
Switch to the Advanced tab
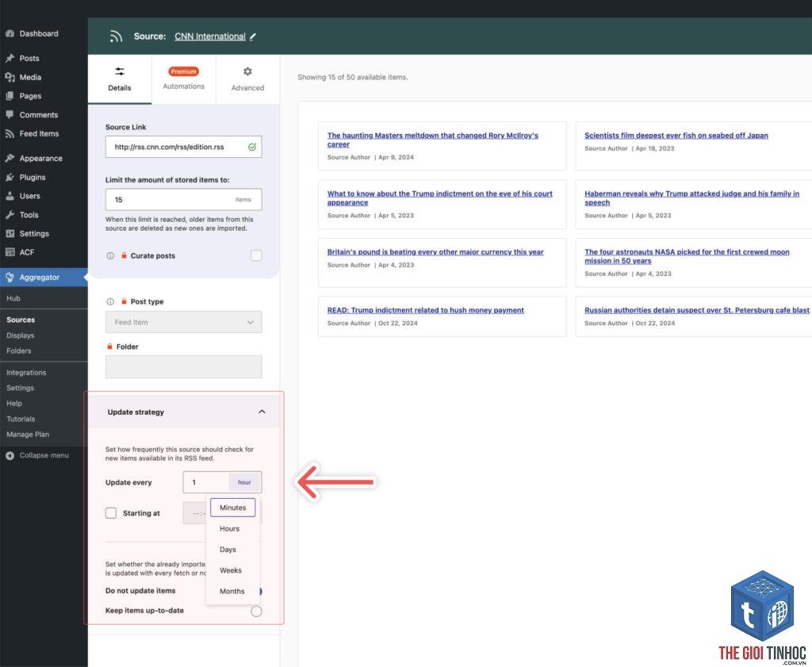click(x=247, y=79)
